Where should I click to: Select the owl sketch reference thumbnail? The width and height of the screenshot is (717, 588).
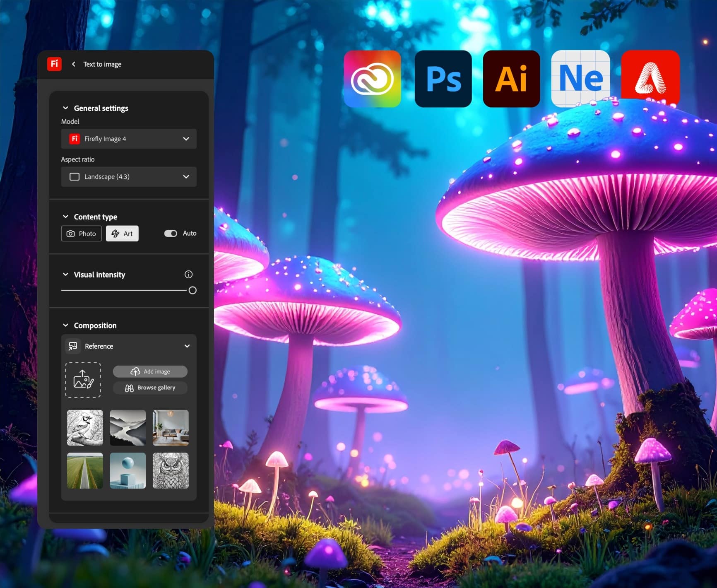171,470
